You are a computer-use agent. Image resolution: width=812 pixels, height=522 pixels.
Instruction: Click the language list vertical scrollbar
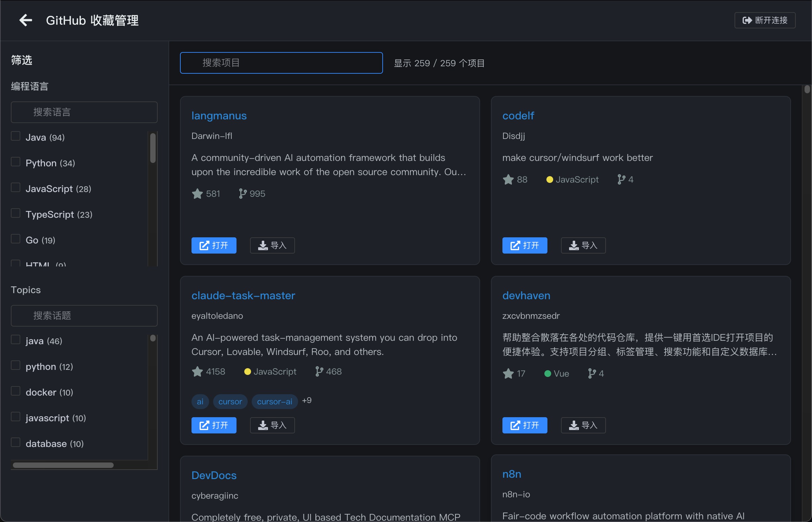[153, 148]
